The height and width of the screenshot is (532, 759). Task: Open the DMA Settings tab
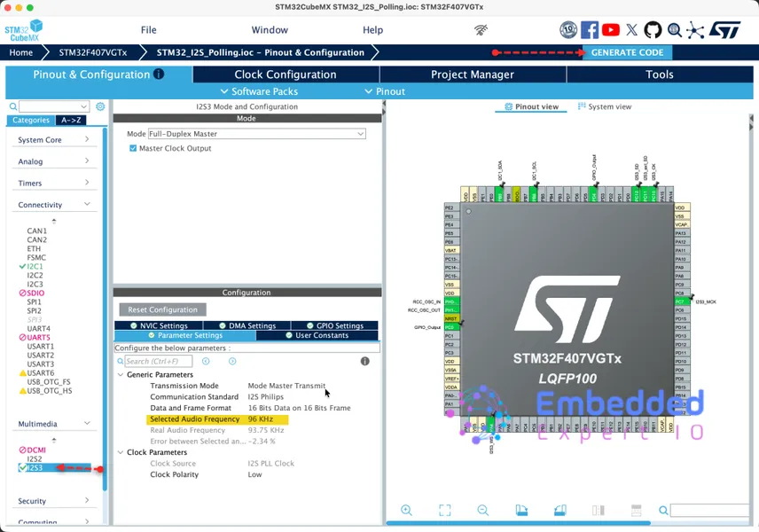click(246, 325)
